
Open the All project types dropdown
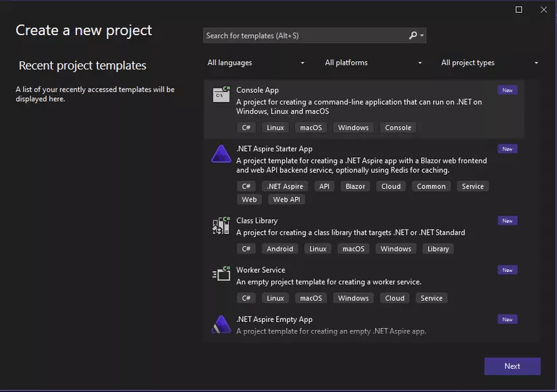(489, 63)
